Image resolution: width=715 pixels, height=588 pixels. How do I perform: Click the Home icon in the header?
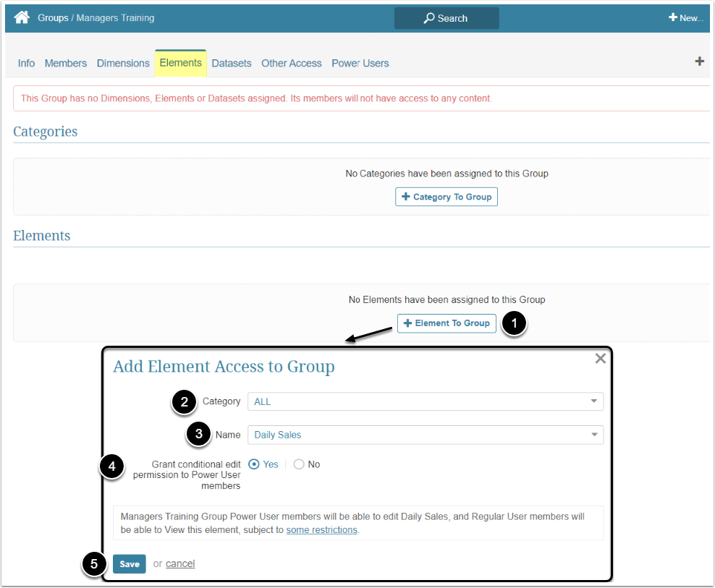(x=22, y=18)
